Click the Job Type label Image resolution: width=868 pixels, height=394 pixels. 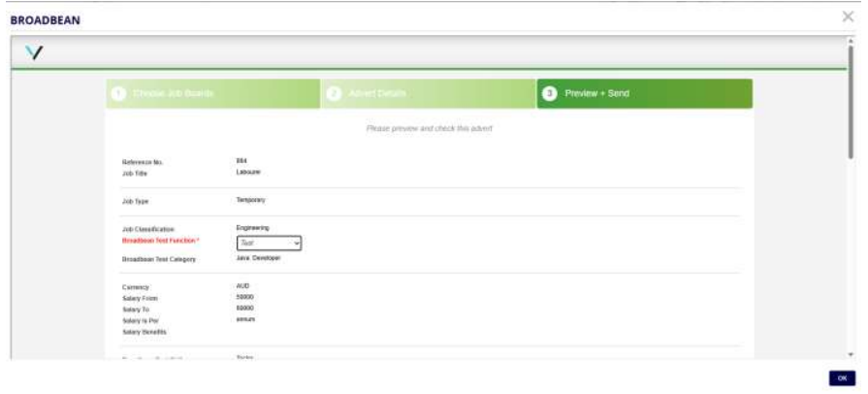135,202
